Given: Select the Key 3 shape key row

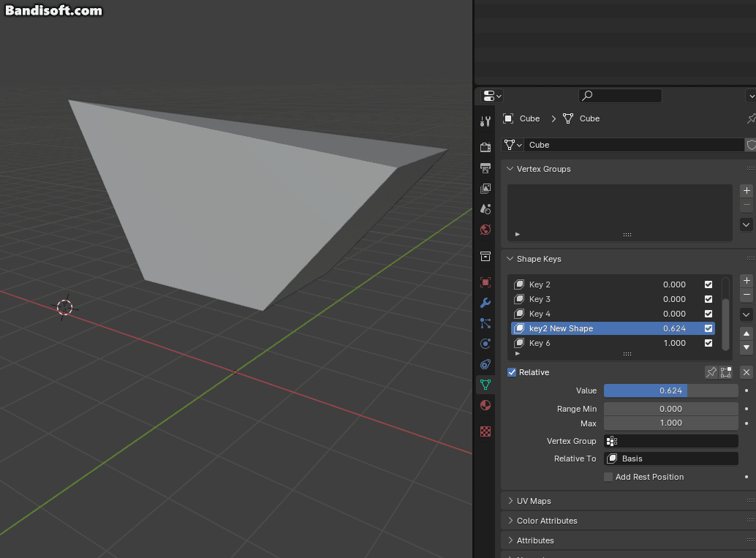Looking at the screenshot, I should tap(613, 299).
